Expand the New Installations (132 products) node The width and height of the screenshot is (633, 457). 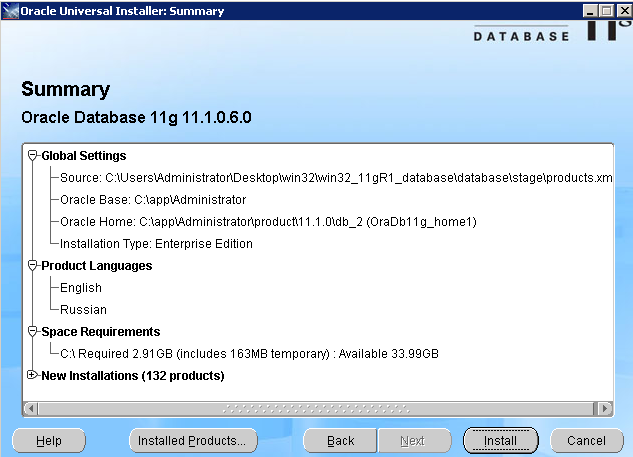click(32, 375)
